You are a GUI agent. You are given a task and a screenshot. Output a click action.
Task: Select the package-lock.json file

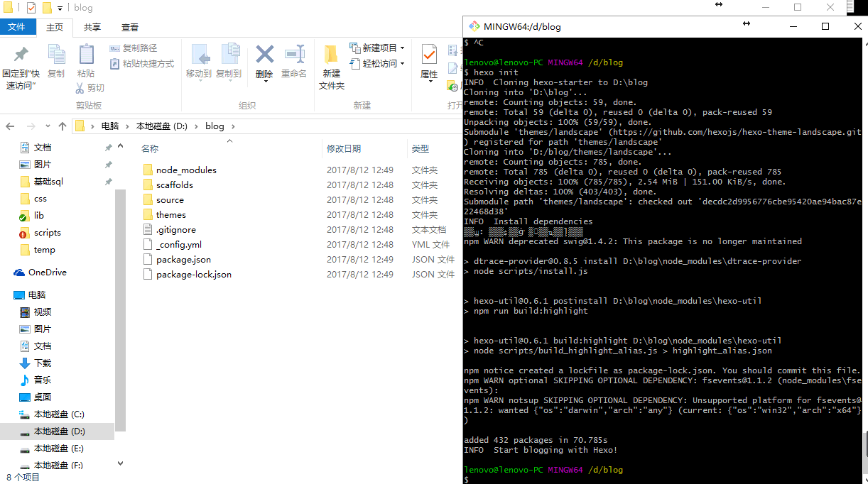(x=194, y=275)
